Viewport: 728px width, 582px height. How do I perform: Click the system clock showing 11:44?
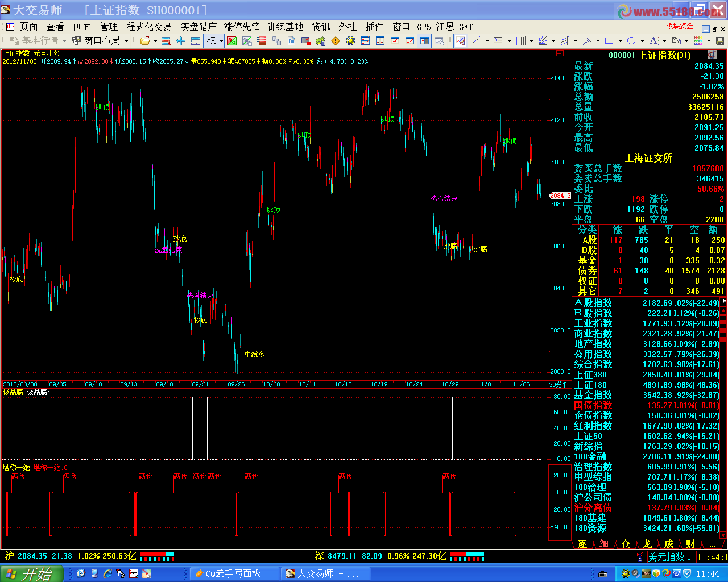click(x=708, y=574)
